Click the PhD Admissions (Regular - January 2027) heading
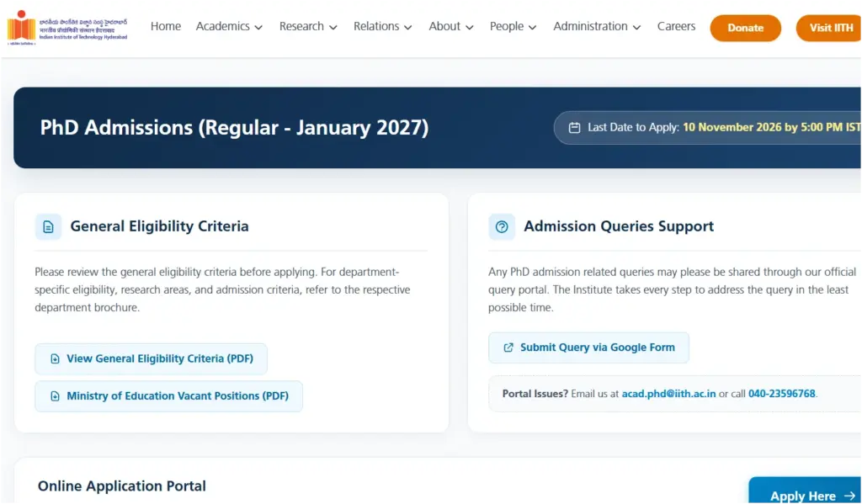Screen dimensions: 862x504 click(234, 128)
